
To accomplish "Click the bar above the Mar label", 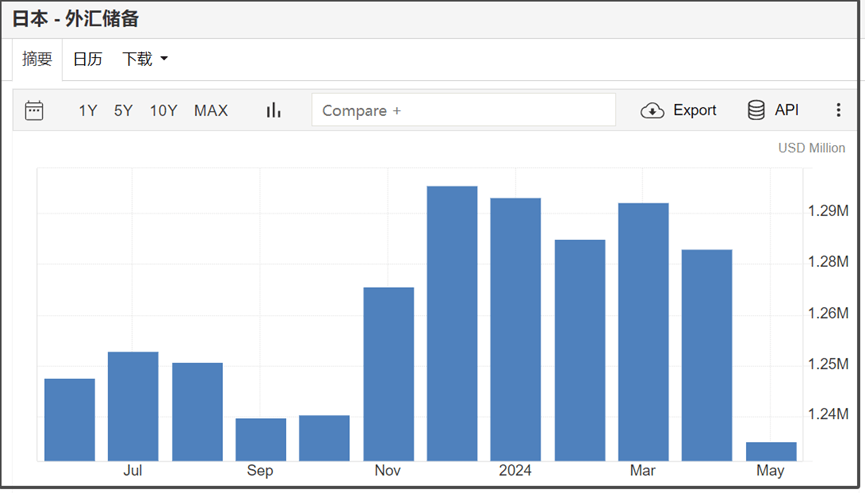I will (x=643, y=332).
